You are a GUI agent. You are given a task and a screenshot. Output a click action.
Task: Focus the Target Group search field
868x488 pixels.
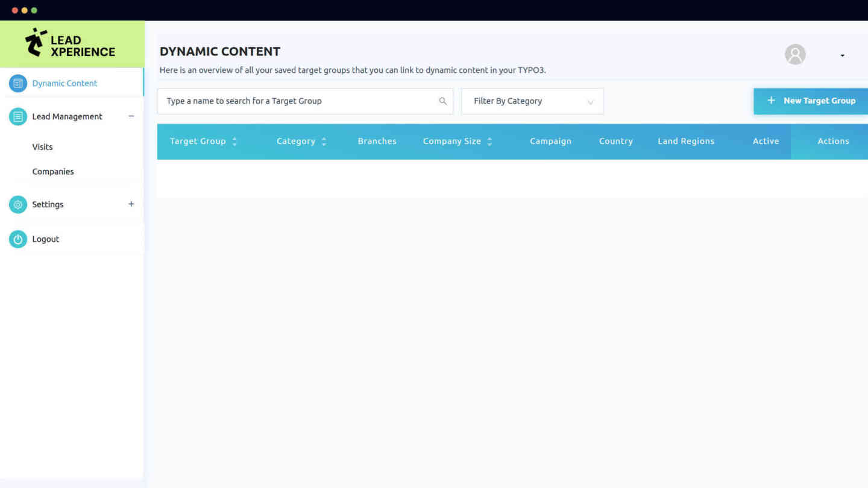(298, 101)
